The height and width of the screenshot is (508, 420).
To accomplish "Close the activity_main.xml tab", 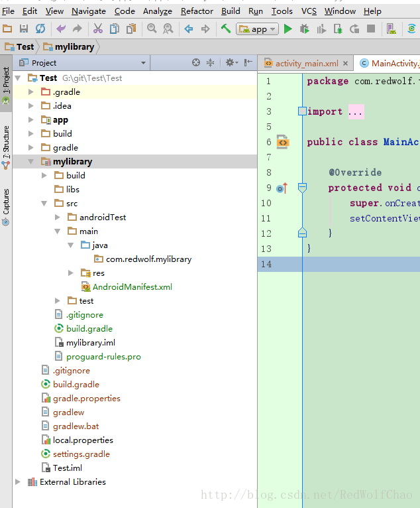I will 346,64.
